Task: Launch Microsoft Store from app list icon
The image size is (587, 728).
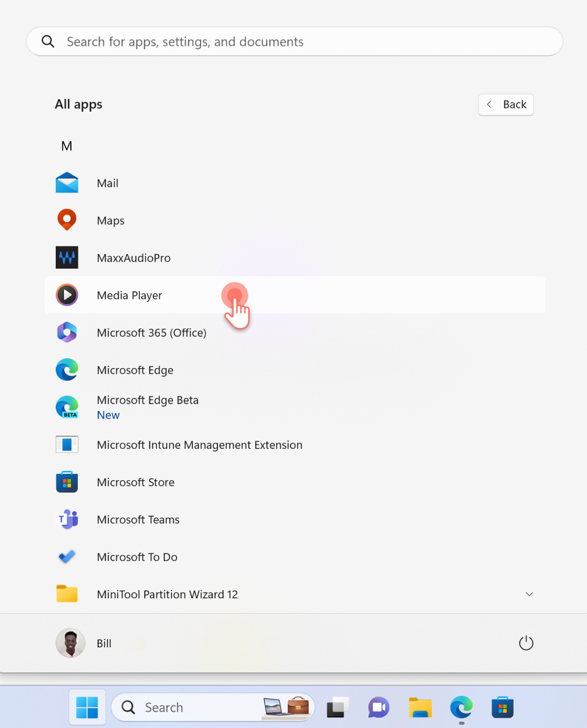Action: (67, 482)
